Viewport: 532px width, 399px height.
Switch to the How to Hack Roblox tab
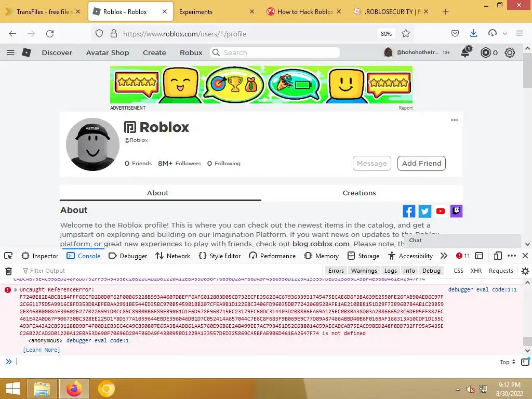(303, 11)
